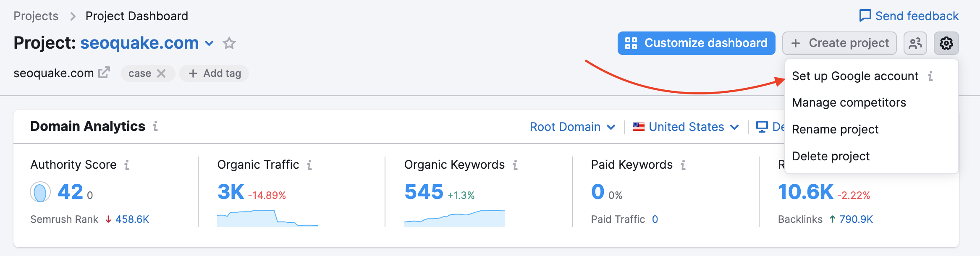The height and width of the screenshot is (256, 980).
Task: Open the Authority Score 42 value
Action: pyautogui.click(x=70, y=192)
